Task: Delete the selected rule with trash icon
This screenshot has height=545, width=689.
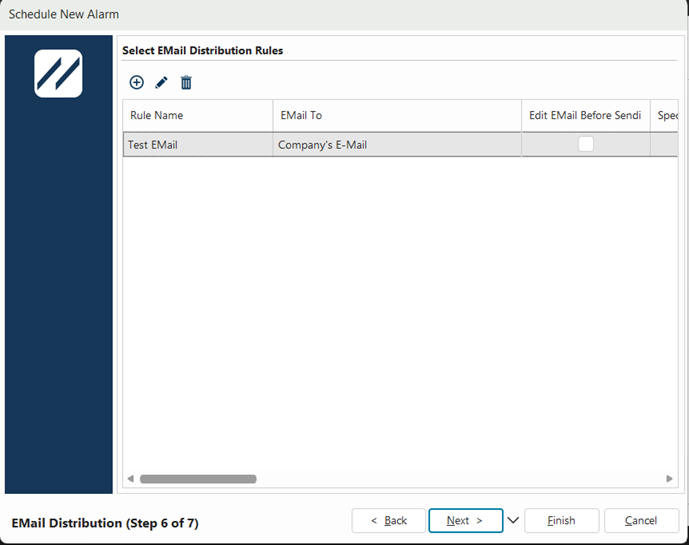Action: pos(186,82)
